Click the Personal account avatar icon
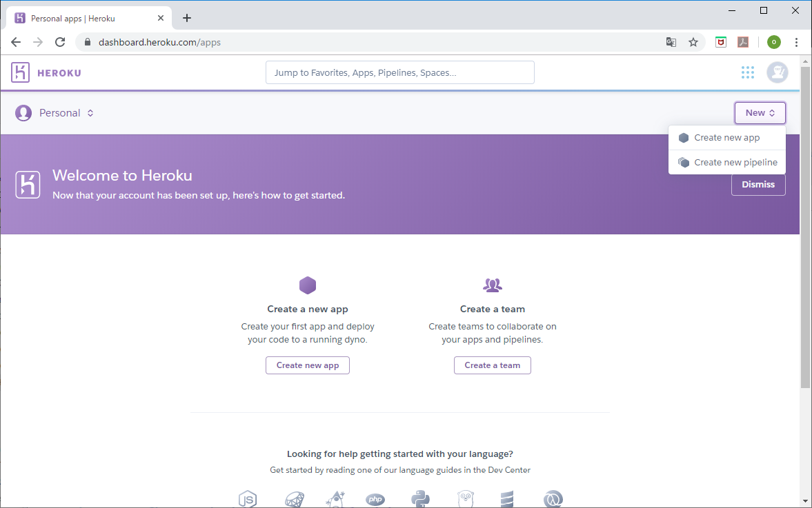 23,113
